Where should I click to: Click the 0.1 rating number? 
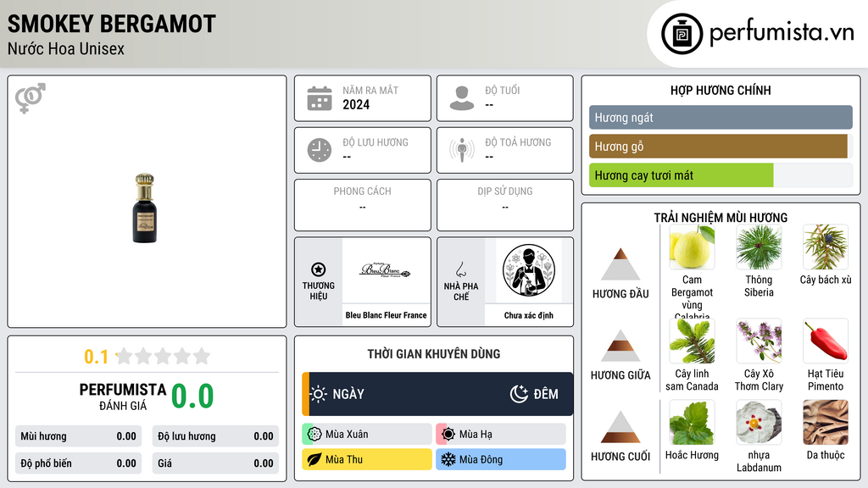96,357
